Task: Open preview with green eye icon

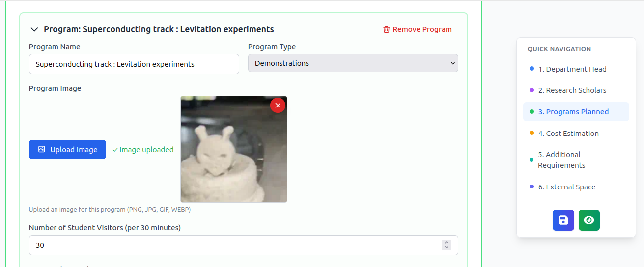Action: pos(589,220)
